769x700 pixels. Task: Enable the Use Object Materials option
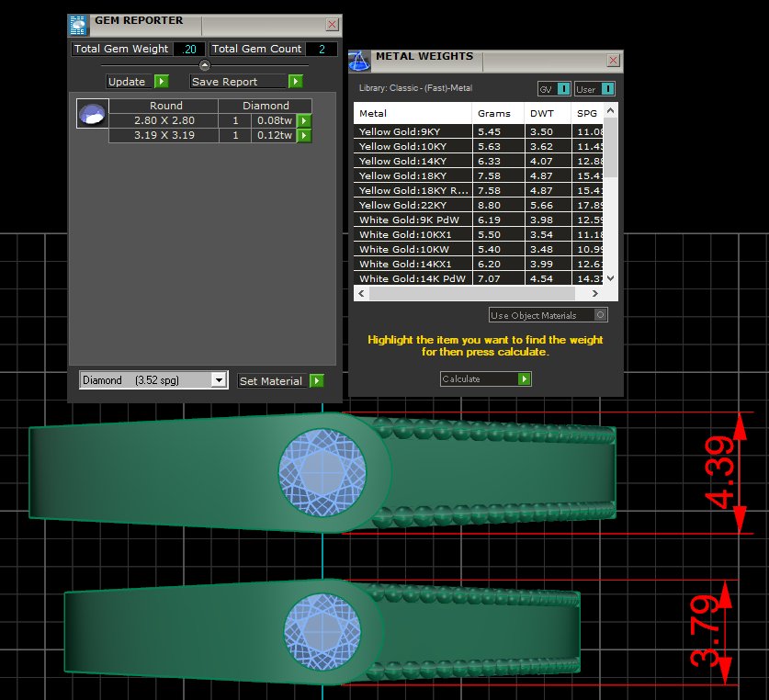pos(600,315)
